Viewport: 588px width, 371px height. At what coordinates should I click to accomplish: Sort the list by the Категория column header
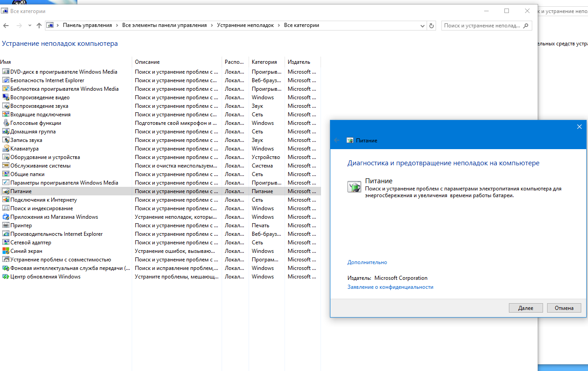[x=264, y=62]
